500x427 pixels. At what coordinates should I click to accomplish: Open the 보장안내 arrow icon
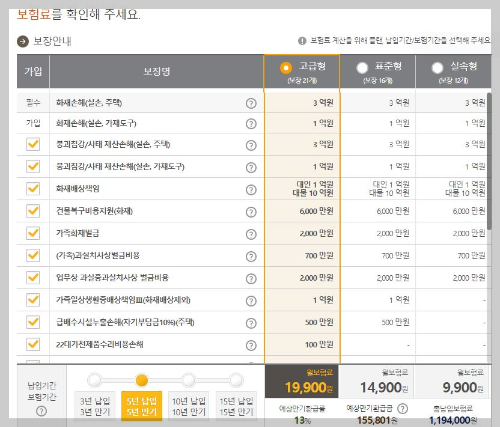click(23, 41)
